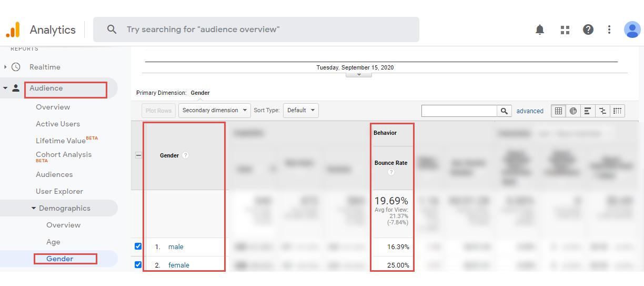Click the Audience person icon
Image resolution: width=644 pixels, height=286 pixels.
(16, 88)
